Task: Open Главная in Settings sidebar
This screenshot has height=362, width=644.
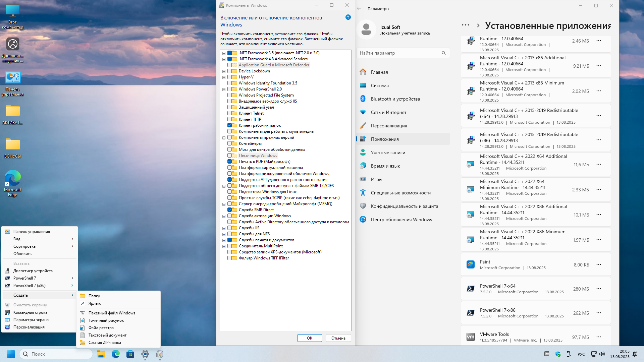Action: [403, 72]
